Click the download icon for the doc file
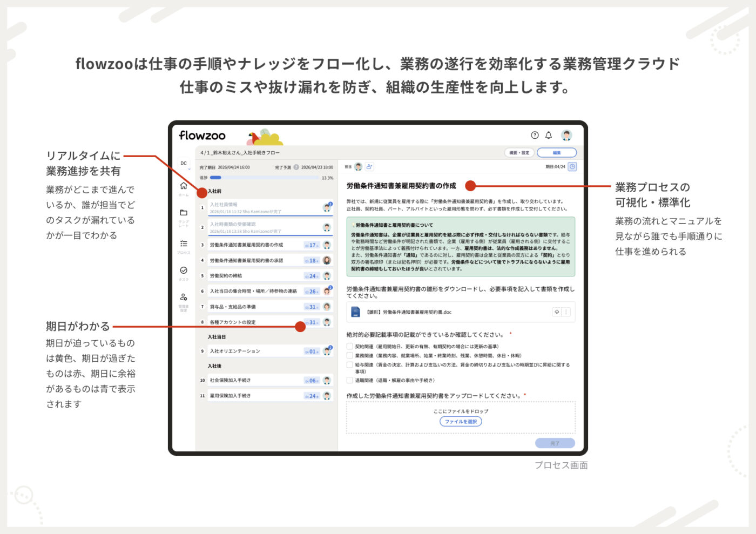 tap(557, 312)
